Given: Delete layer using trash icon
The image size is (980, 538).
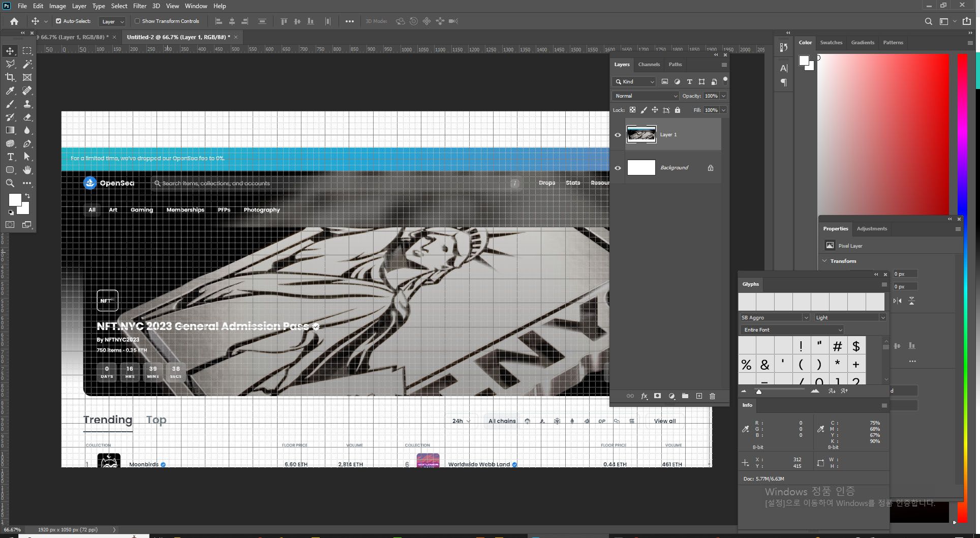Looking at the screenshot, I should tap(712, 396).
